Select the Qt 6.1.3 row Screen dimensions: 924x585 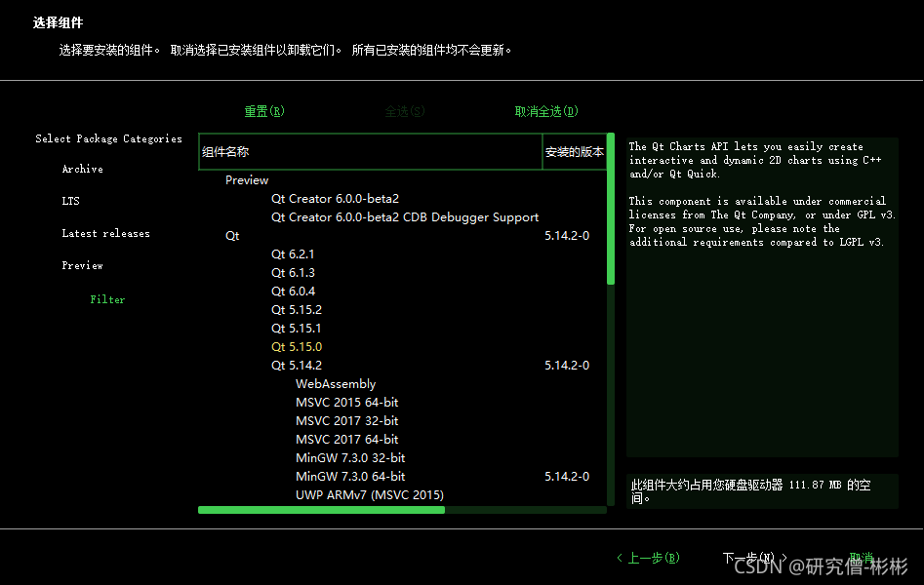293,273
